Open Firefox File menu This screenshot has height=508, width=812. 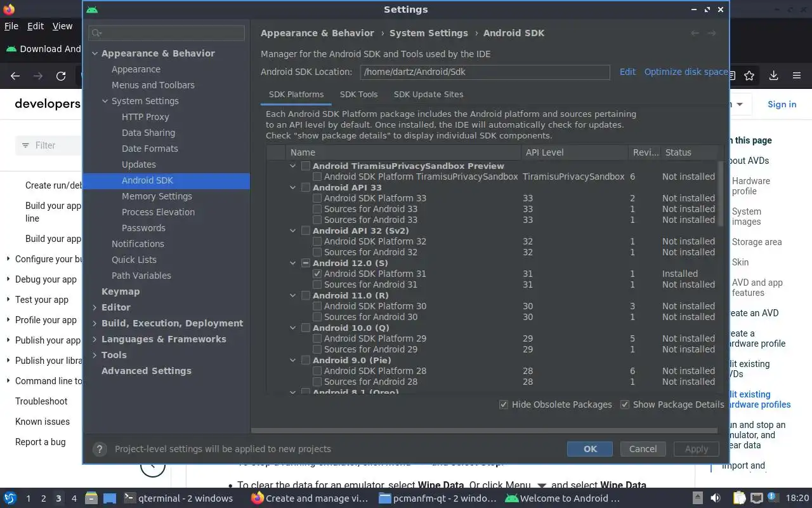coord(11,26)
